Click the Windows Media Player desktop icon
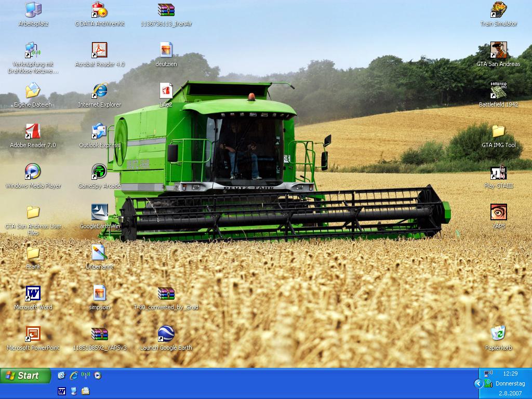The height and width of the screenshot is (399, 532). pos(33,172)
